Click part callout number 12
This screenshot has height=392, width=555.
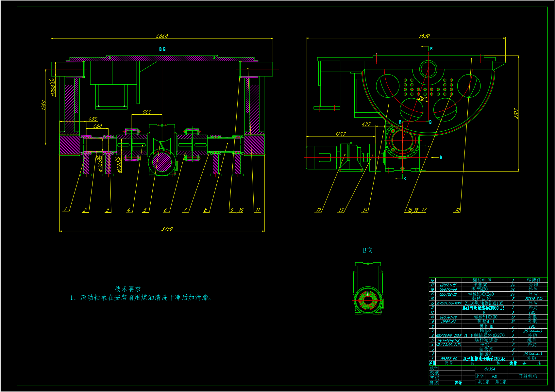318,210
